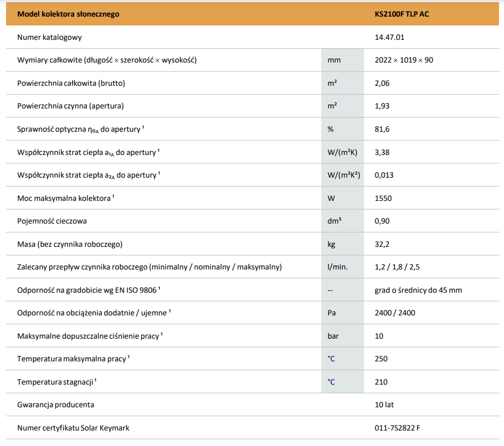Select the KS2100F TLP AC model name
Image resolution: width=504 pixels, height=446 pixels.
pos(402,14)
